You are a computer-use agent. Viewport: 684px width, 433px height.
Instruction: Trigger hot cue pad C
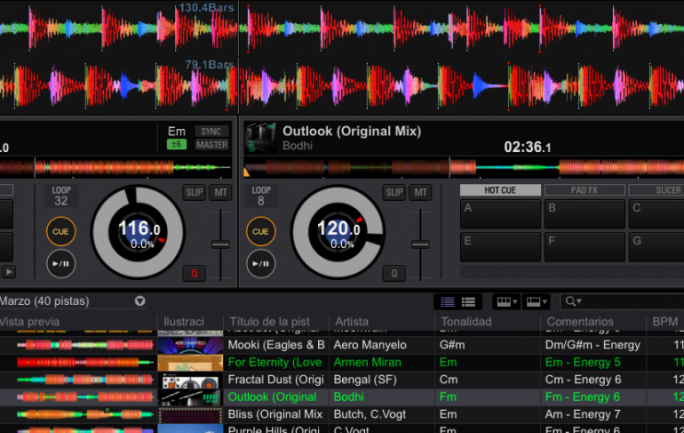(657, 214)
